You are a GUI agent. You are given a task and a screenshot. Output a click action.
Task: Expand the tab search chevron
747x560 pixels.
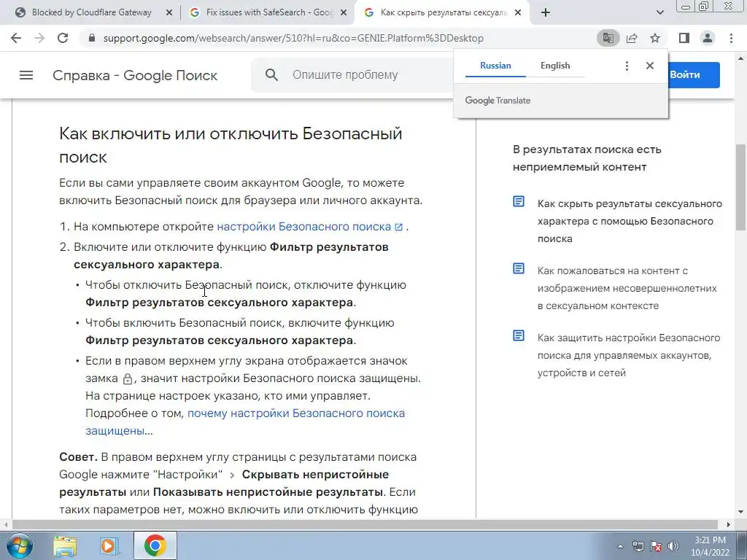659,13
